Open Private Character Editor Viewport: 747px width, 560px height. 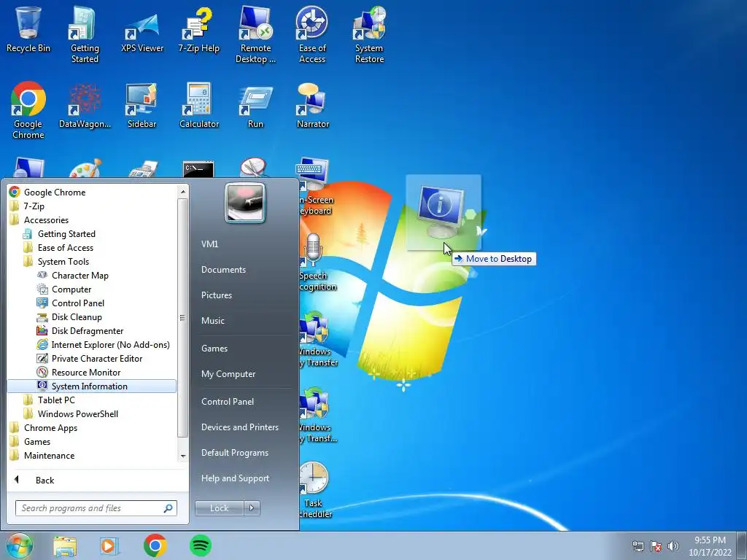[x=97, y=359]
